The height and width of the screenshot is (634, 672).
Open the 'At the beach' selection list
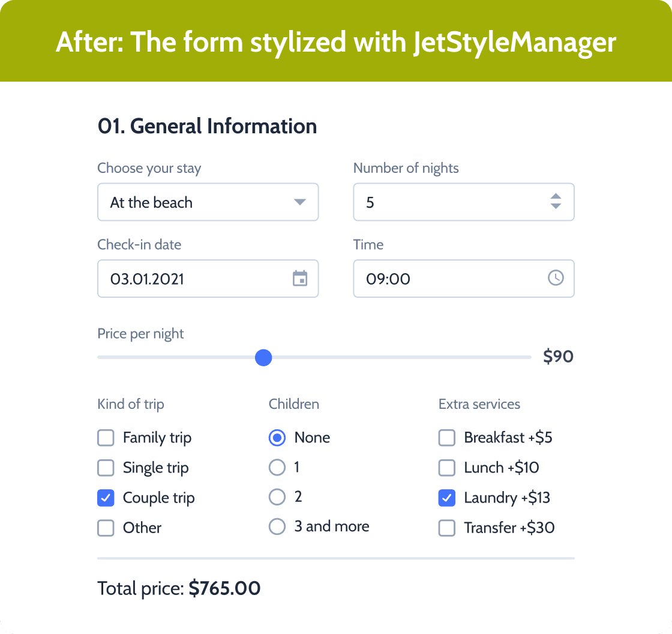click(x=208, y=202)
